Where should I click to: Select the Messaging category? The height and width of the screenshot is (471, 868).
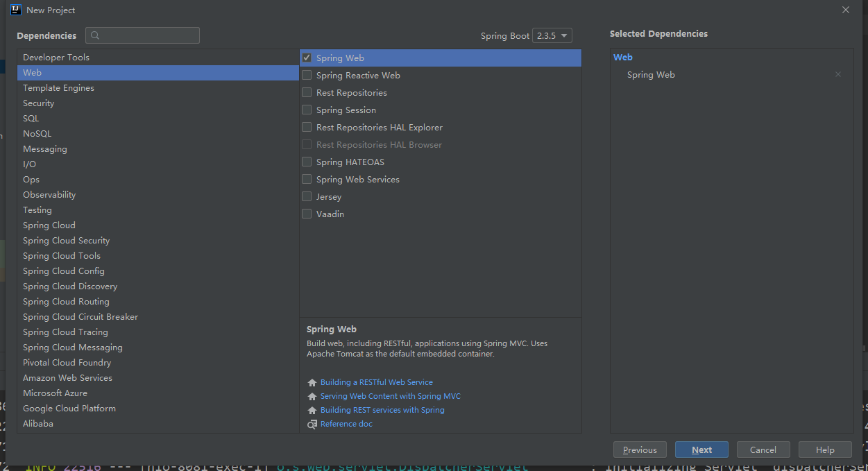158,149
